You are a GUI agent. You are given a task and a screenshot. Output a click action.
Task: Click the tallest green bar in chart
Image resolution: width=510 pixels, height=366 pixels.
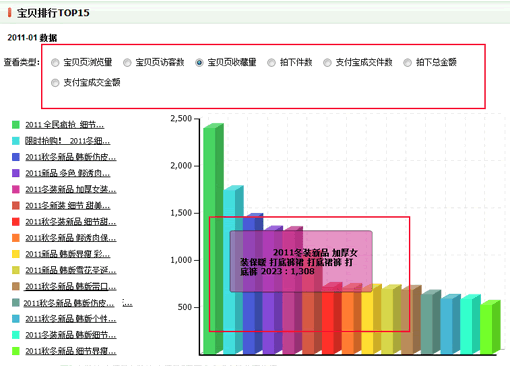[213, 239]
